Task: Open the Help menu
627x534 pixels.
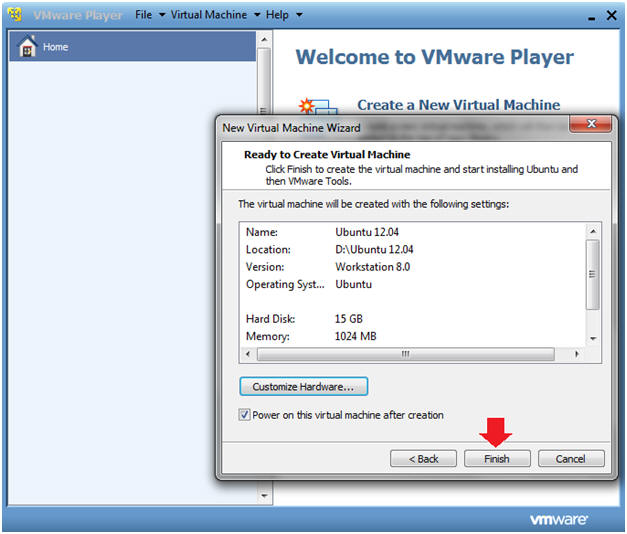Action: pyautogui.click(x=277, y=15)
